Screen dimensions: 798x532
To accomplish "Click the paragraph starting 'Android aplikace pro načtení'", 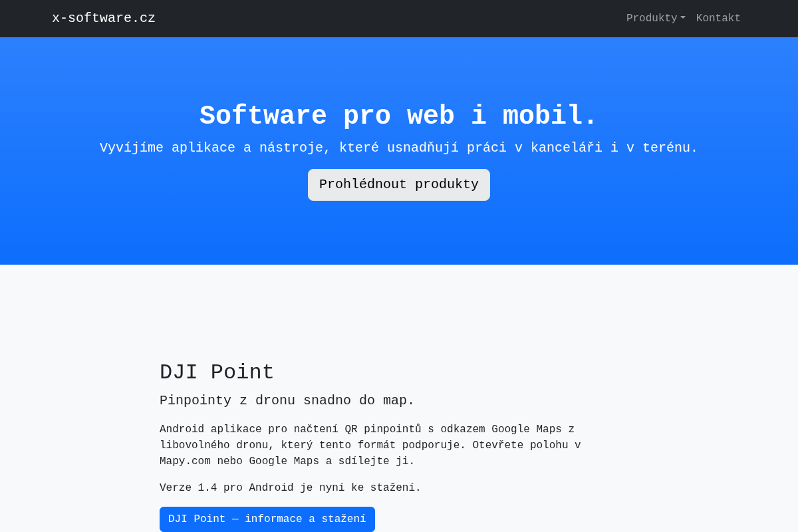I will pos(370,446).
